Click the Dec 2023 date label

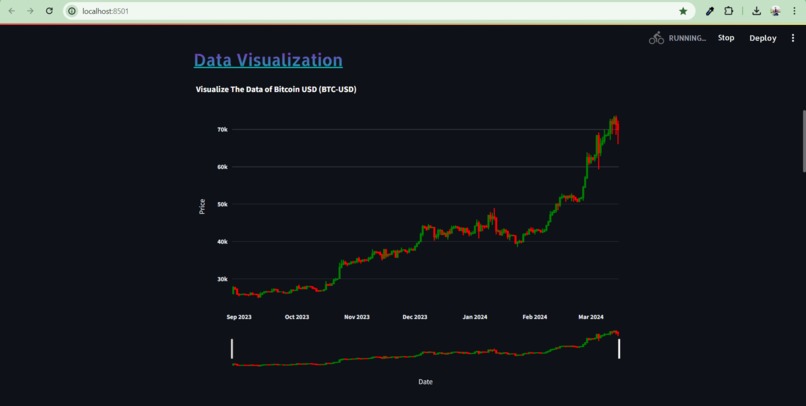click(x=415, y=317)
